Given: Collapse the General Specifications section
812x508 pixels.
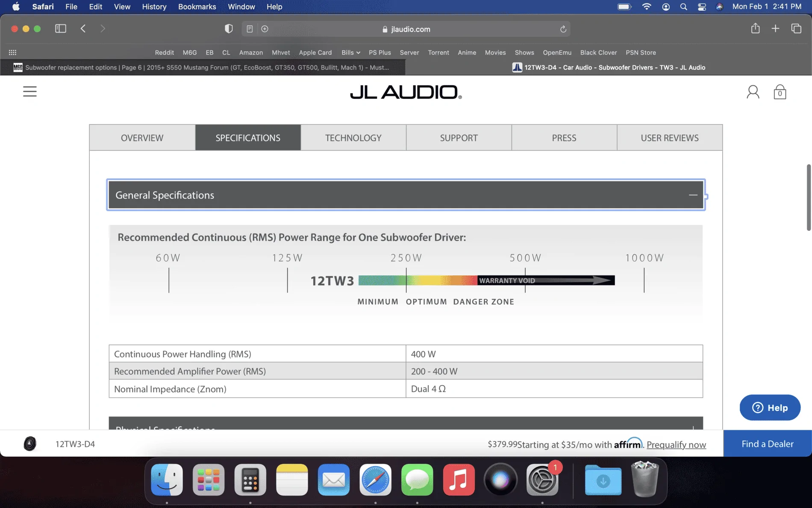Looking at the screenshot, I should [x=693, y=195].
